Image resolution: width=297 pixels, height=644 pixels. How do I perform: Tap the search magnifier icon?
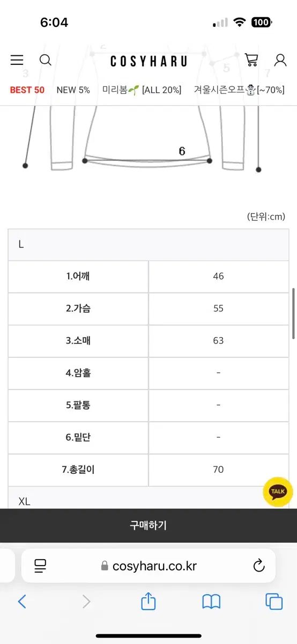[x=46, y=60]
